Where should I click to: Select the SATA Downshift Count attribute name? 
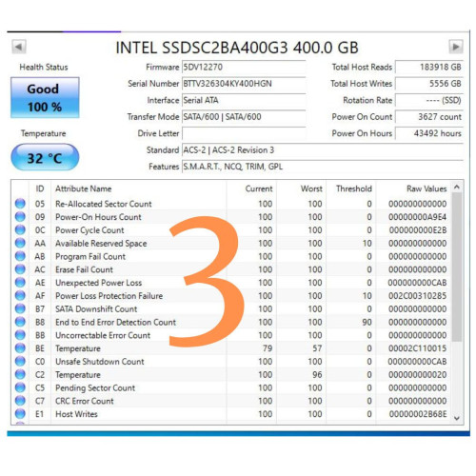pos(96,309)
